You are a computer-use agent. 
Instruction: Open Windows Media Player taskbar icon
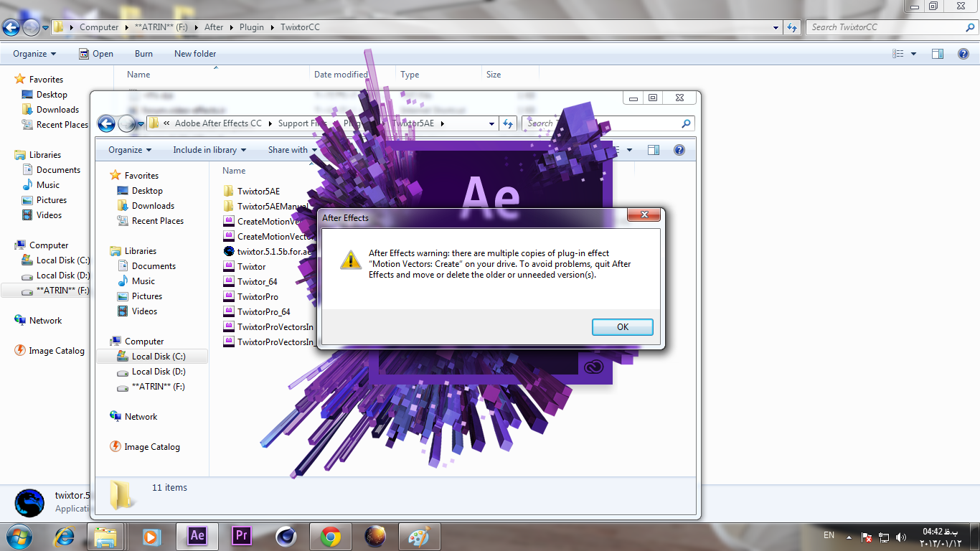click(151, 536)
